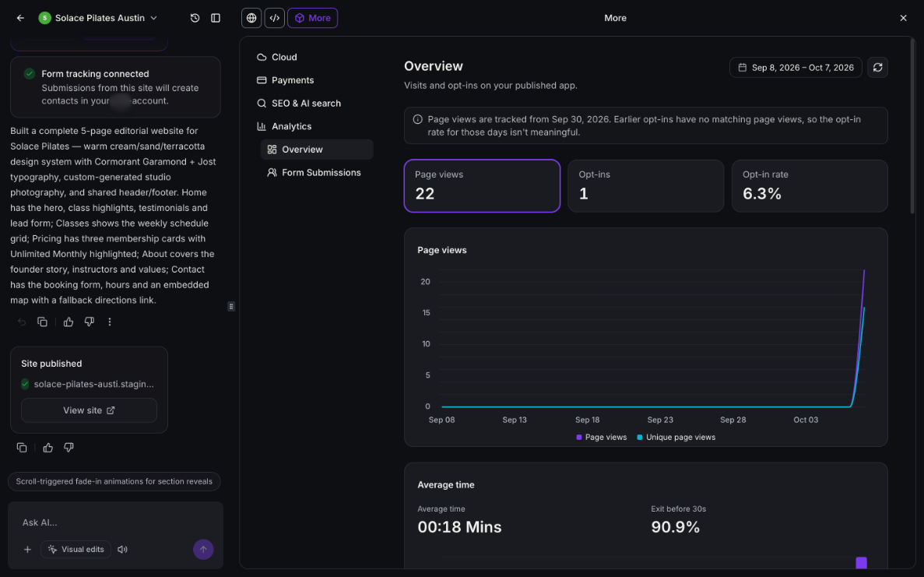Copy the AI response message
The image size is (924, 577).
point(43,322)
